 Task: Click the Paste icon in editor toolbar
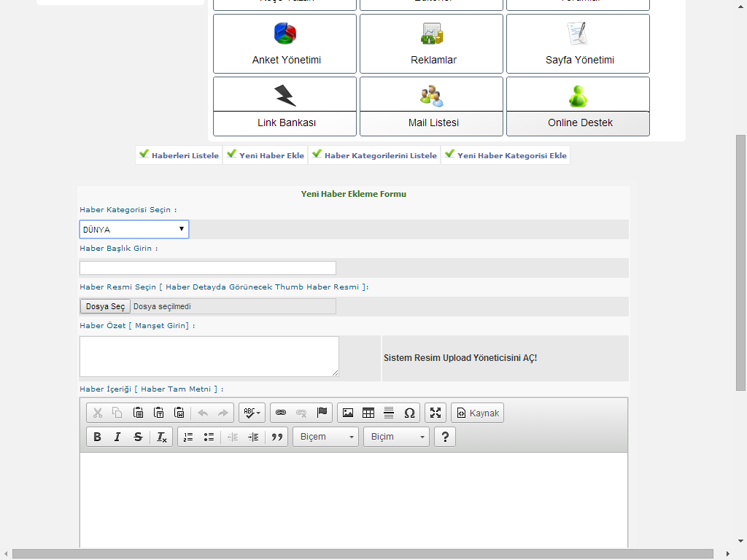click(x=138, y=413)
